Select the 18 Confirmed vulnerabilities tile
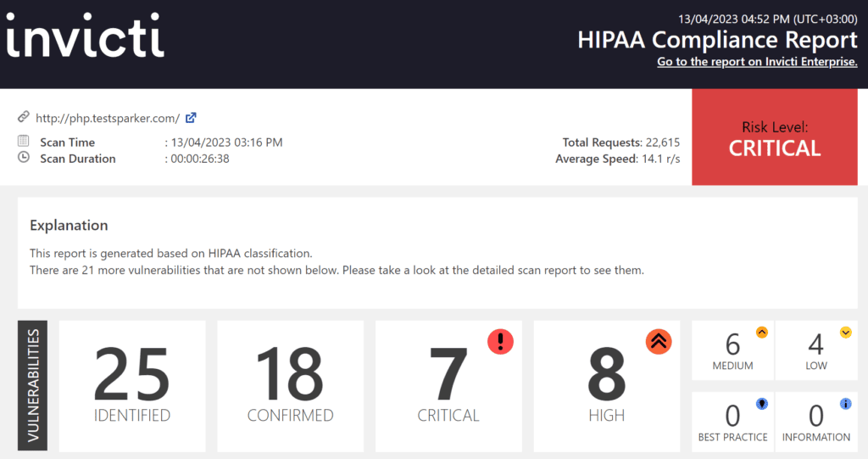This screenshot has height=459, width=868. 290,386
